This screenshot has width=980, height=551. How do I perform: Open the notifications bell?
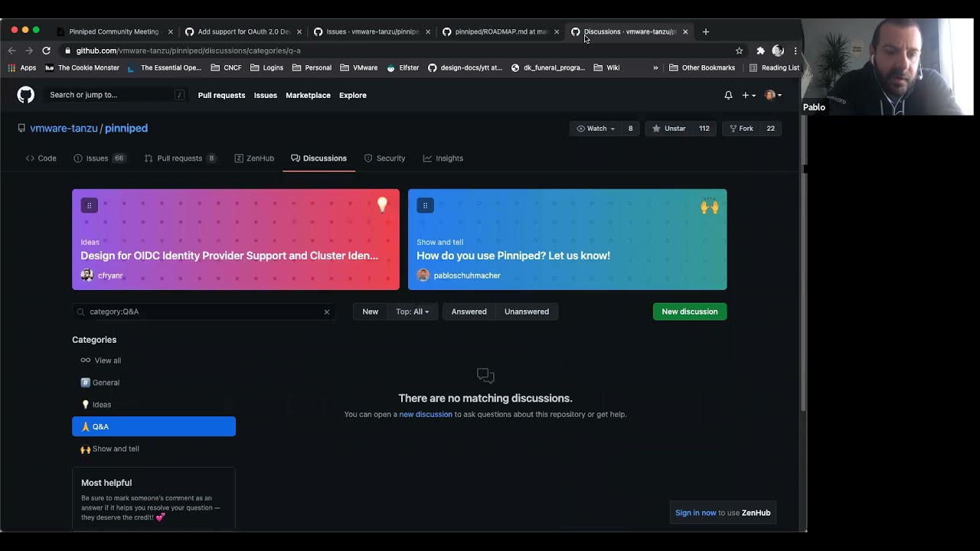coord(728,95)
